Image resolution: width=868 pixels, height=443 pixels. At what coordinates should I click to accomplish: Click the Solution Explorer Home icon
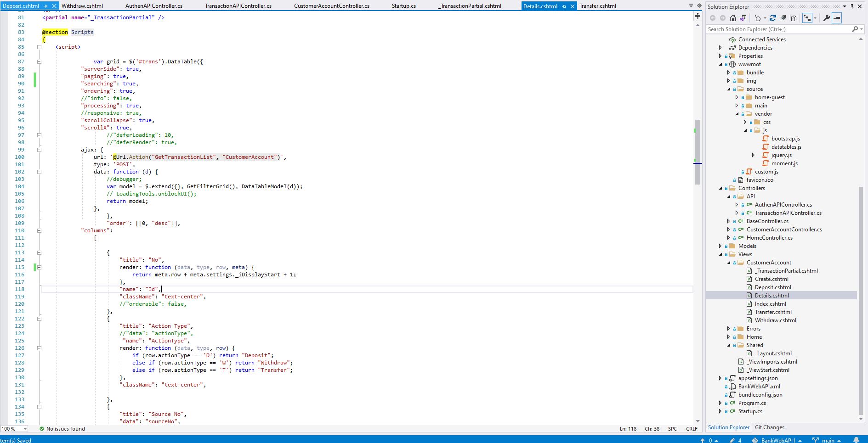(x=733, y=18)
